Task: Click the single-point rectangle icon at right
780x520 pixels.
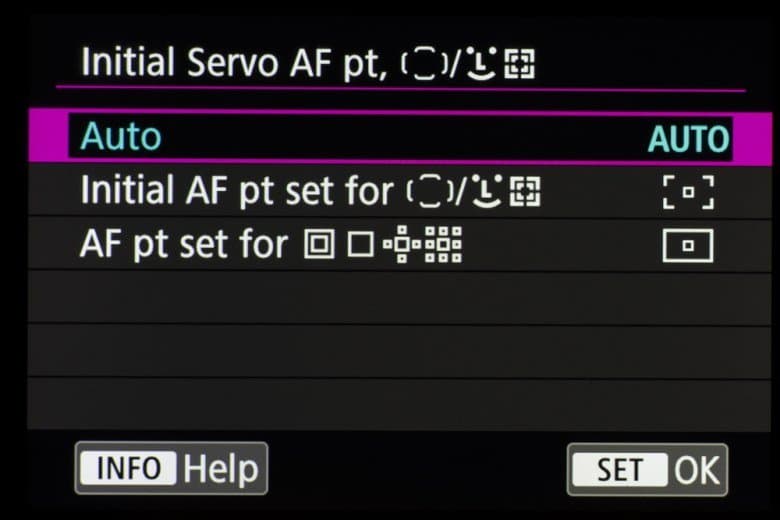Action: pyautogui.click(x=688, y=245)
